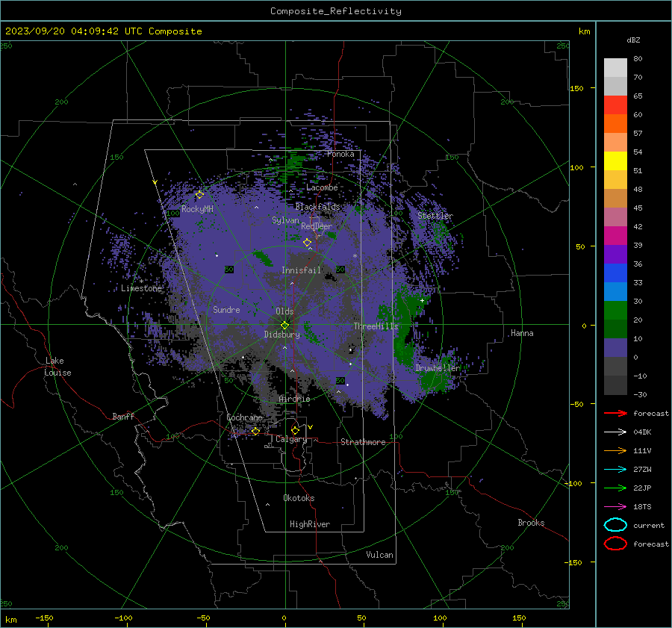Click the Stettler label
The width and height of the screenshot is (672, 628).
[435, 216]
